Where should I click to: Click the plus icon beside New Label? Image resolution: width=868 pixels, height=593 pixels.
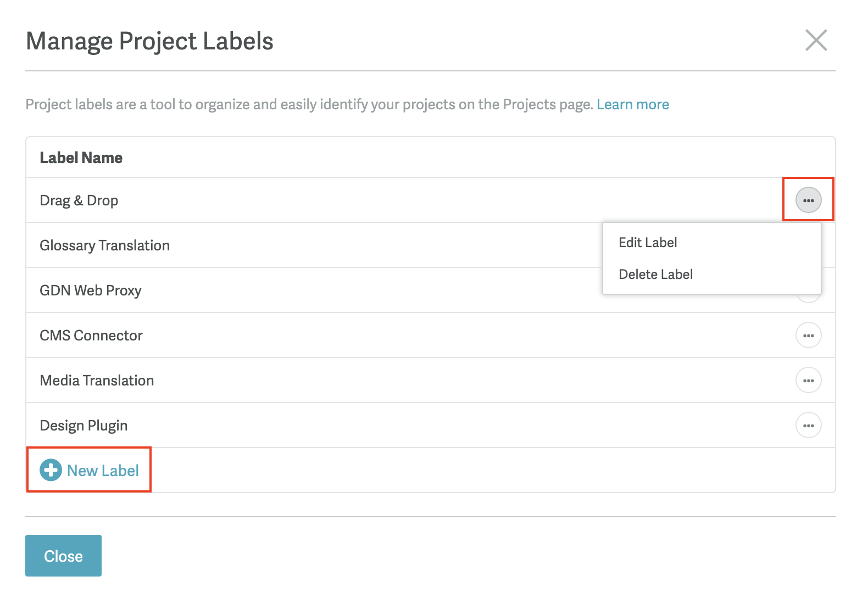51,470
